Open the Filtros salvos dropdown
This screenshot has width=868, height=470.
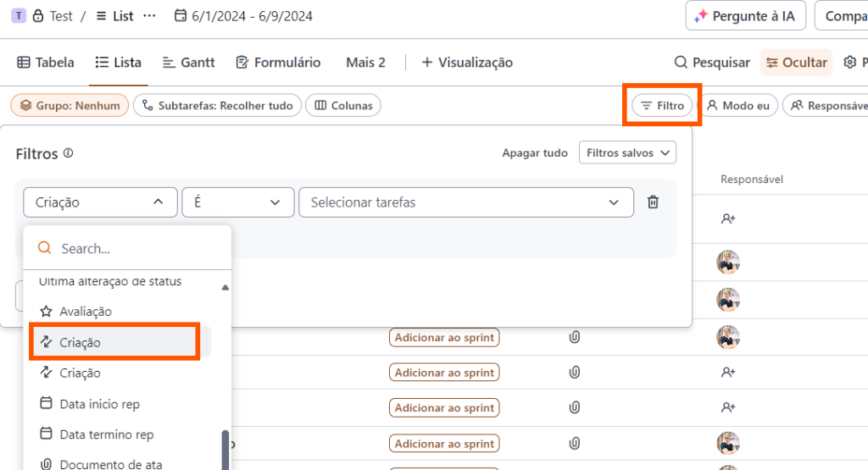coord(627,153)
